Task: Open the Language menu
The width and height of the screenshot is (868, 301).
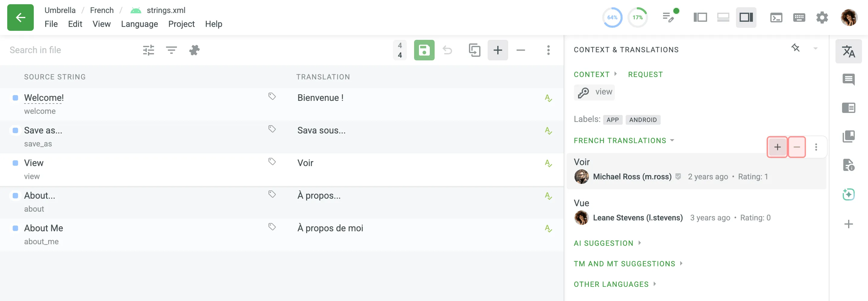Action: pos(140,24)
